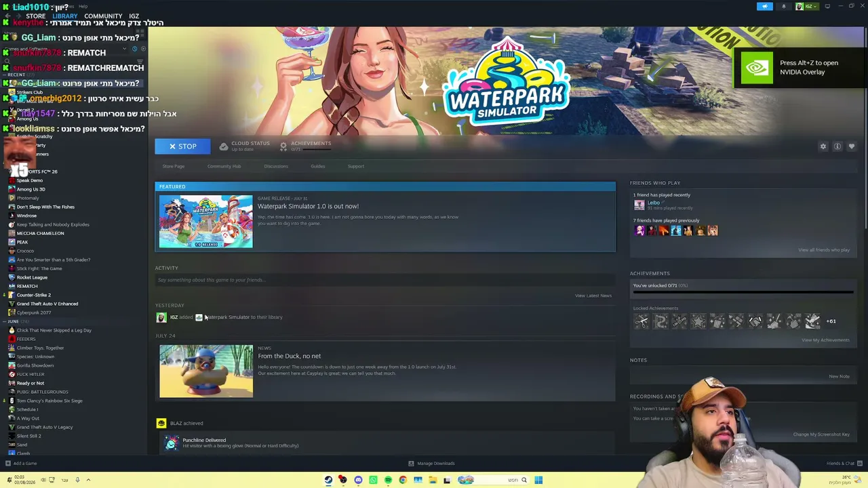Screen dimensions: 868x488
Task: Select Among Us 3D in the library list
Action: (x=31, y=189)
